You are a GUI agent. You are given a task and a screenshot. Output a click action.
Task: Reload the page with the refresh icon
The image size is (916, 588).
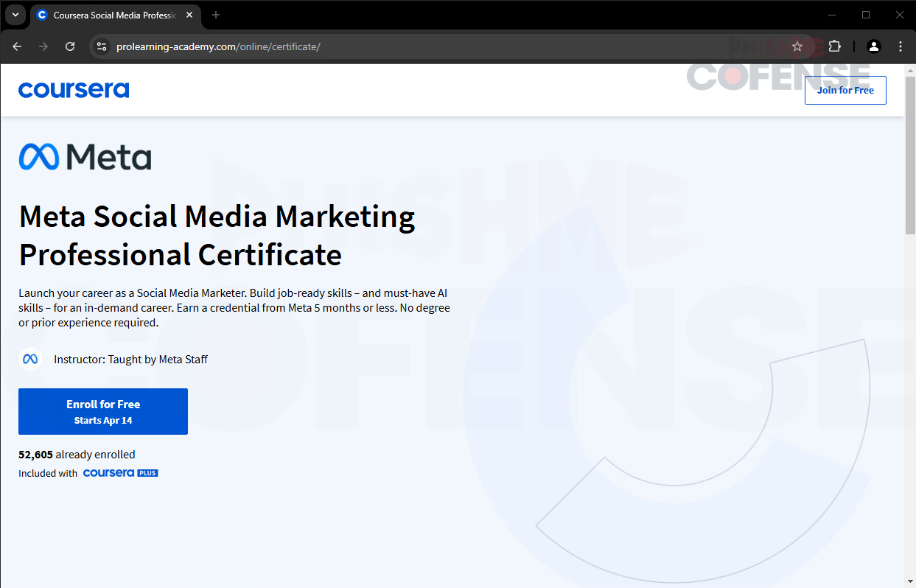point(70,46)
